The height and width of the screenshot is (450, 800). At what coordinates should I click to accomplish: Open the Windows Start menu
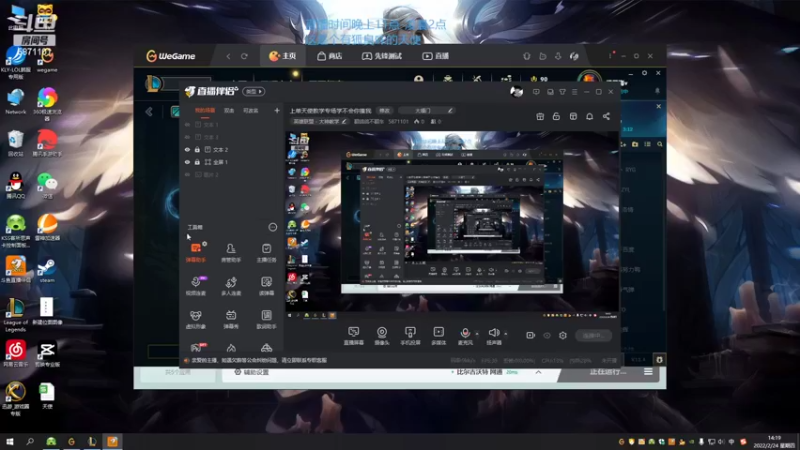[9, 441]
